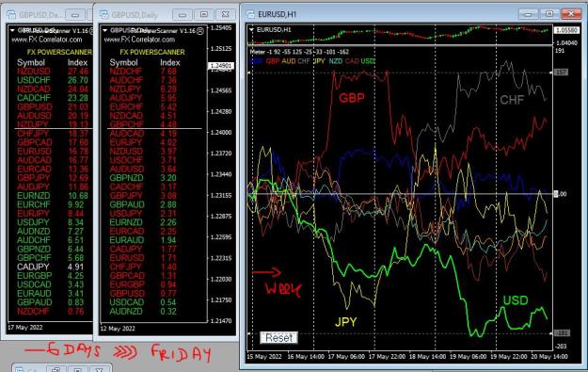Open the triangle dropdown in the middle GBPUSD chart
This screenshot has width=588, height=372.
pos(105,30)
